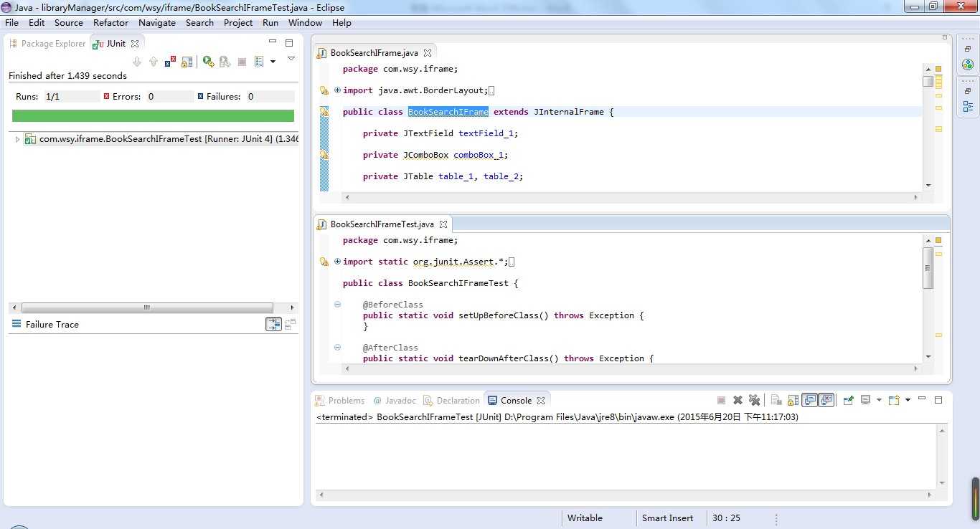Open the Run menu
Screen dimensions: 980x529
270,22
